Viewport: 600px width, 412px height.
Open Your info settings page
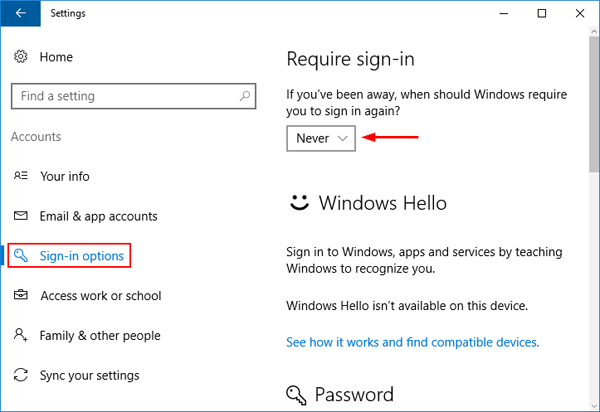[x=65, y=176]
